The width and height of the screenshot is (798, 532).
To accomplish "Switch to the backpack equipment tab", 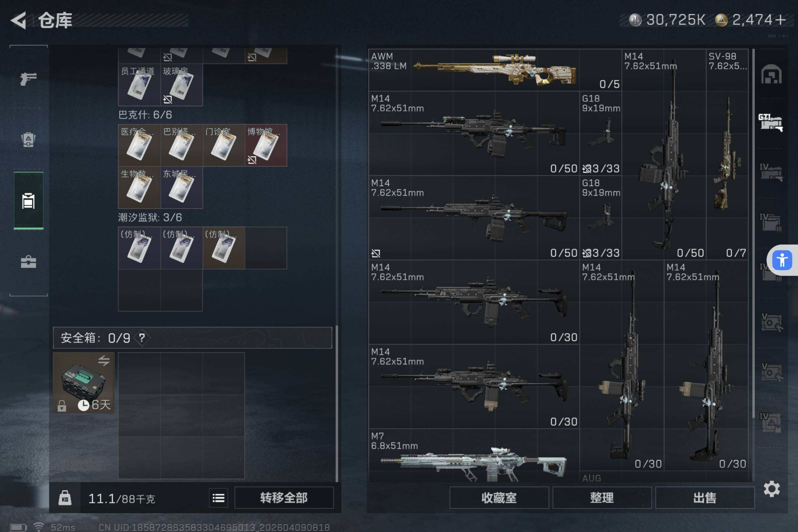I will (29, 139).
